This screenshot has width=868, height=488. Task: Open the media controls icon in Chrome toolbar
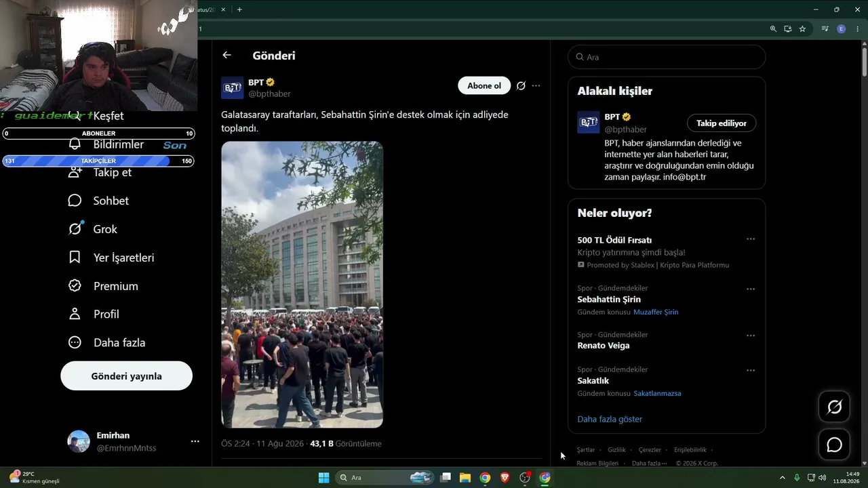pos(825,29)
